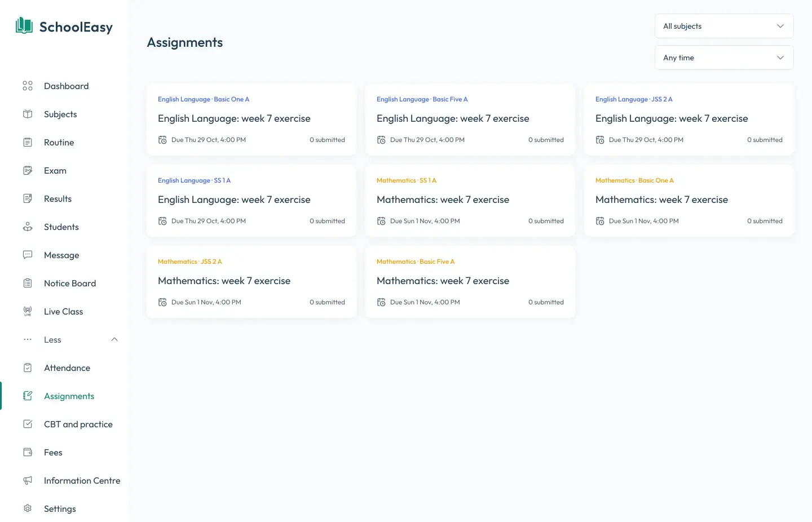
Task: Go to the Fees page
Action: click(x=53, y=452)
